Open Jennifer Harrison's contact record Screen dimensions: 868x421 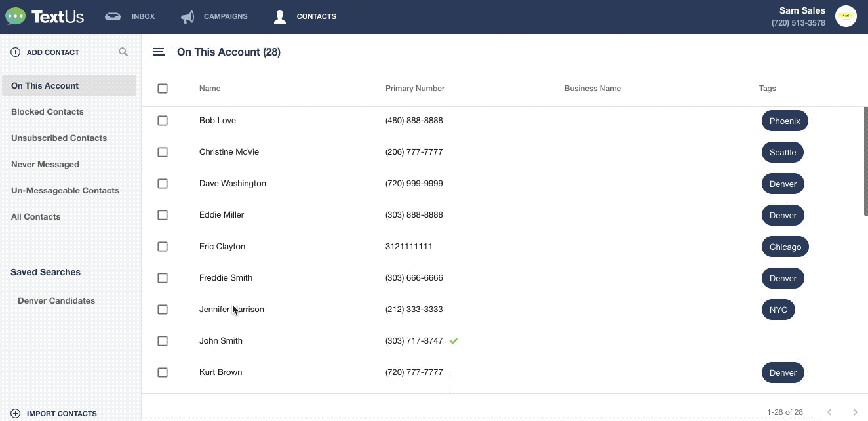point(231,310)
